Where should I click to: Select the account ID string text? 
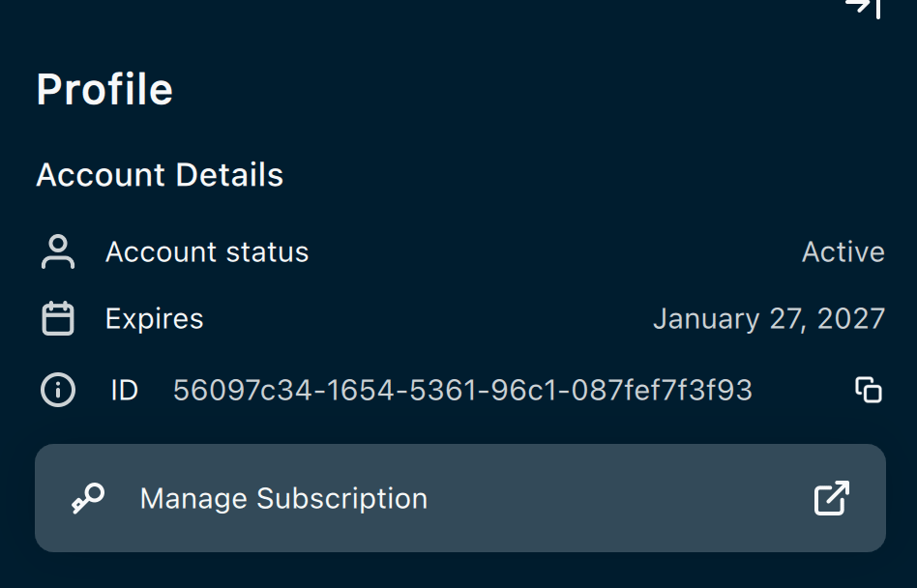tap(462, 390)
